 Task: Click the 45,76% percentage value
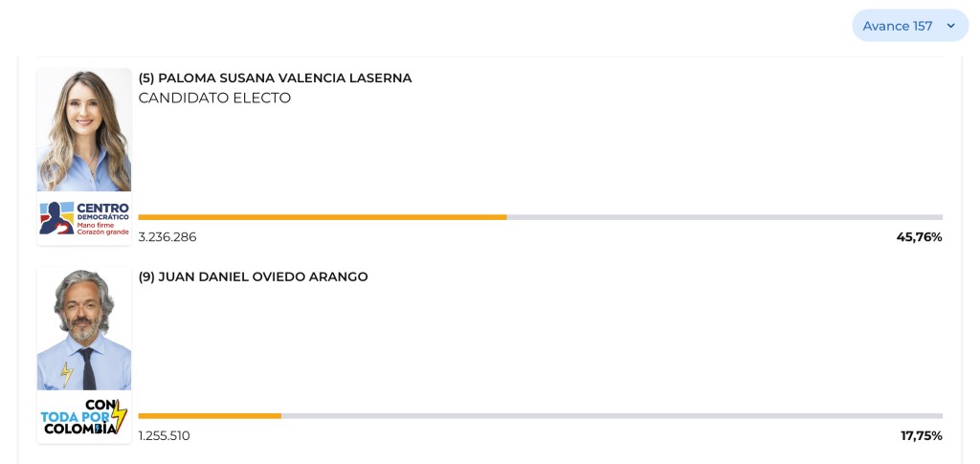pyautogui.click(x=919, y=237)
